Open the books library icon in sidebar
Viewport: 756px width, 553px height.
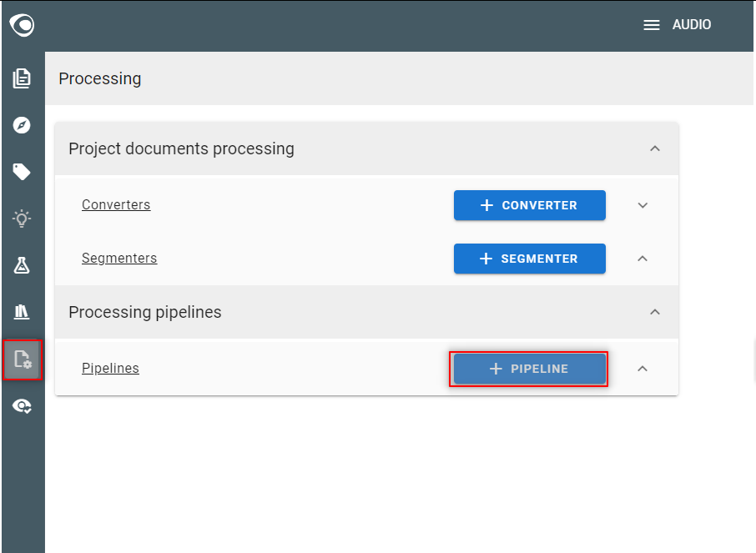[22, 312]
